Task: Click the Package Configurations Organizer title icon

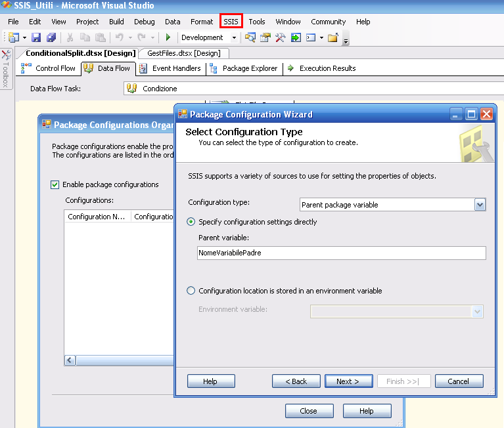Action: (46, 124)
